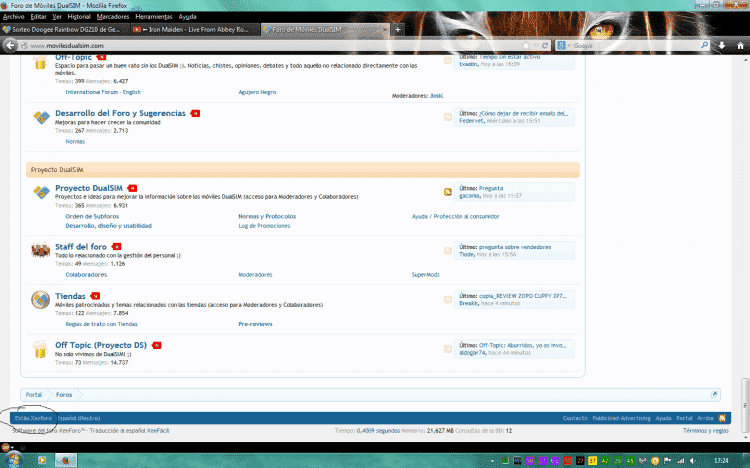Click the RSS feed icon for Staff del foro
This screenshot has height=468, width=750.
(x=448, y=250)
